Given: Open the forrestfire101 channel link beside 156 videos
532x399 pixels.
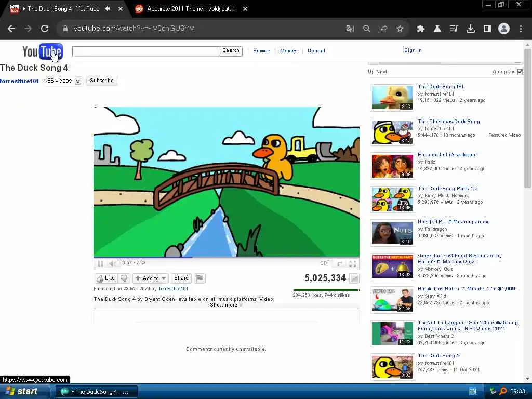Looking at the screenshot, I should tap(20, 81).
